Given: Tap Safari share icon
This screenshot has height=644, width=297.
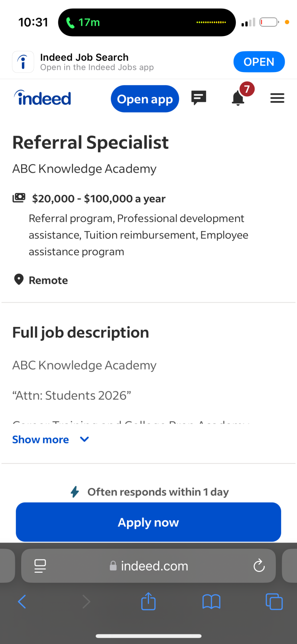Looking at the screenshot, I should [148, 601].
